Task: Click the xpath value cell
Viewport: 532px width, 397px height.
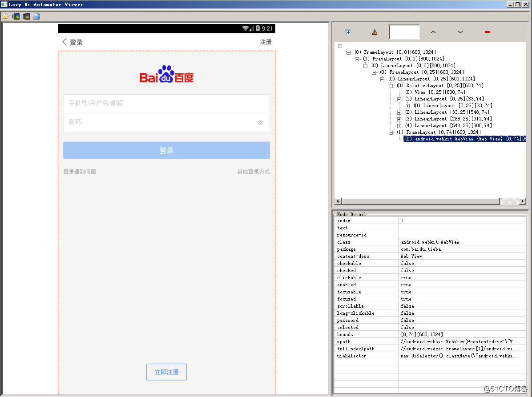Action: point(462,342)
